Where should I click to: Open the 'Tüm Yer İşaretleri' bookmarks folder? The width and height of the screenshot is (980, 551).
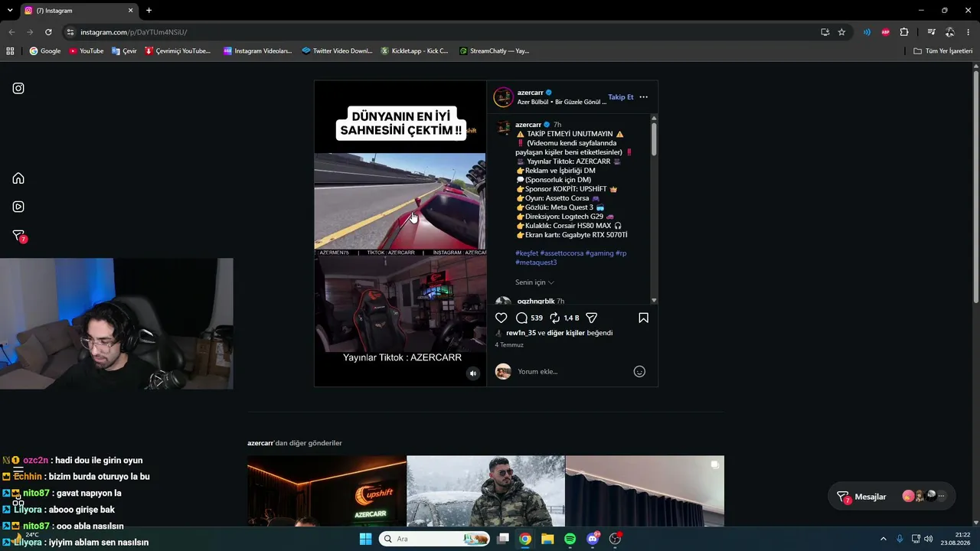943,51
